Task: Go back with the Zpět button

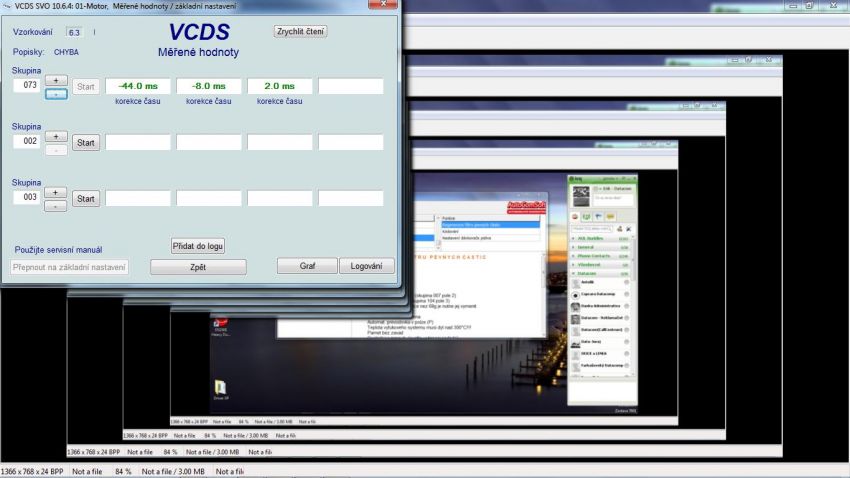Action: (x=198, y=267)
